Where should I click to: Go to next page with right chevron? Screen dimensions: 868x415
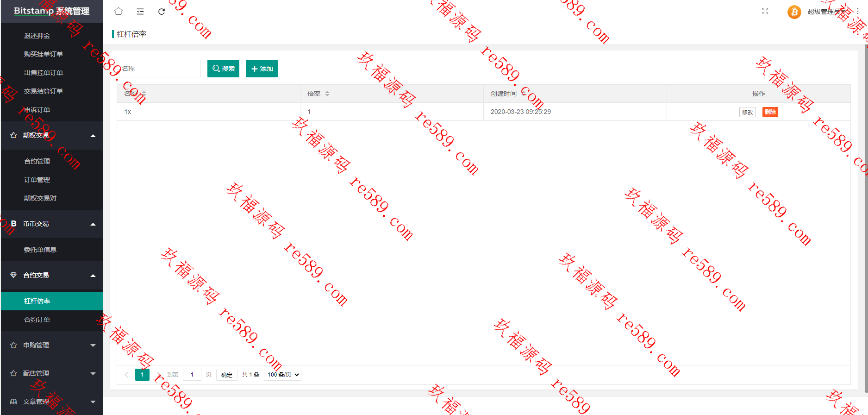[x=158, y=375]
